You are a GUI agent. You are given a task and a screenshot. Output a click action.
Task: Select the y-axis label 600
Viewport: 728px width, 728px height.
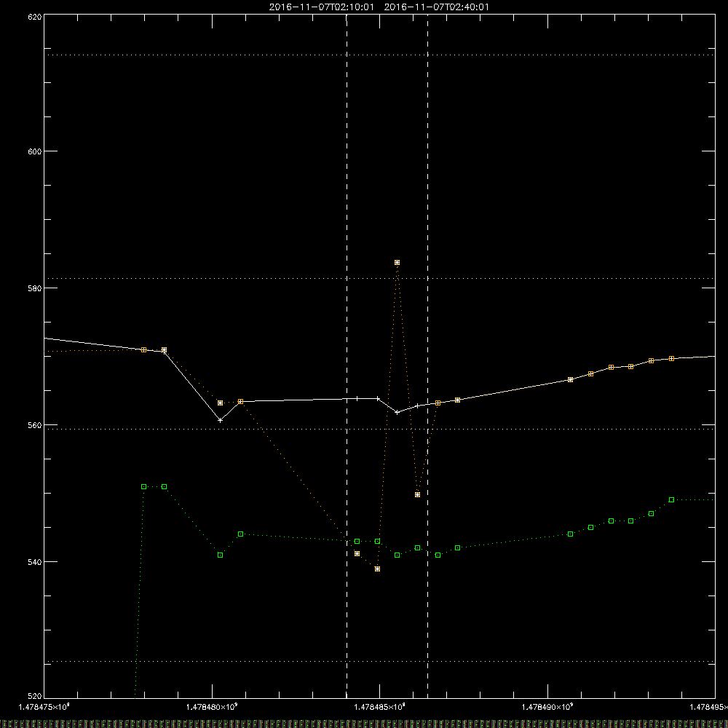35,151
